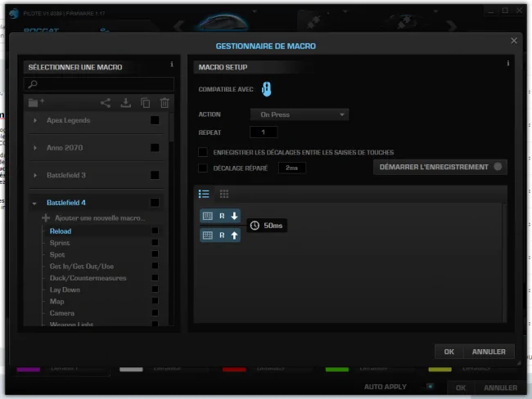Click the new macro folder icon

[x=36, y=102]
